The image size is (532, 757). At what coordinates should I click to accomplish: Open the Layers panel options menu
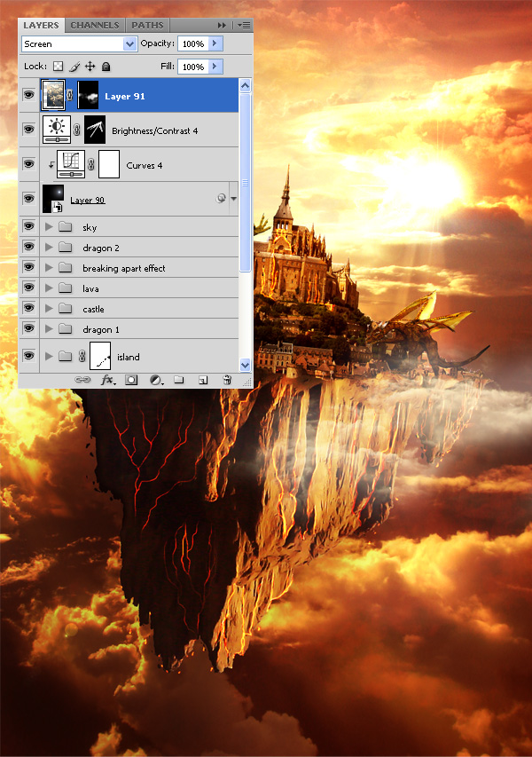tap(244, 25)
